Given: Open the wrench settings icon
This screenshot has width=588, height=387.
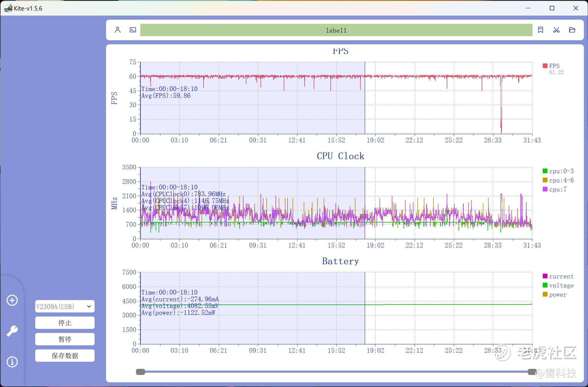Looking at the screenshot, I should (x=12, y=331).
